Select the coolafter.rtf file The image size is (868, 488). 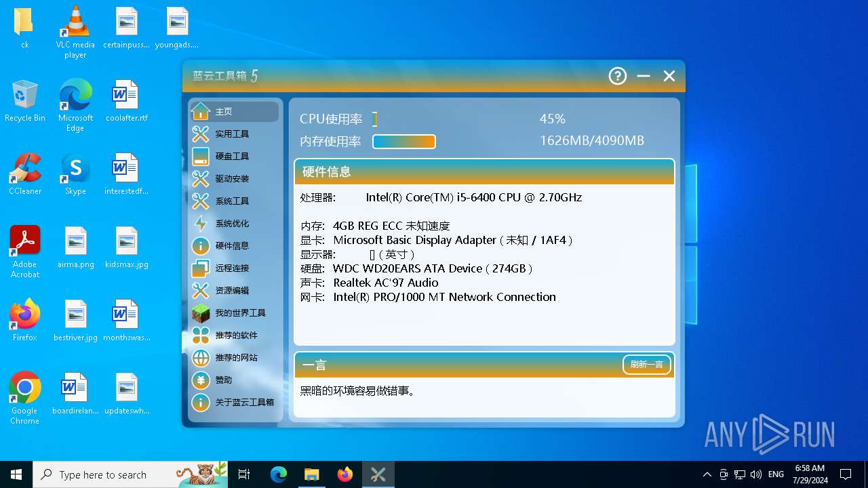[127, 101]
